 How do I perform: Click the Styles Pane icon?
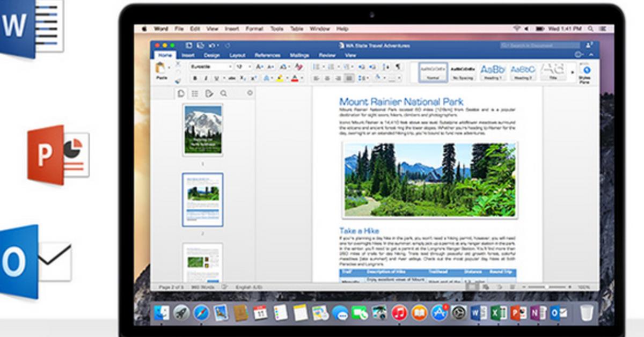point(586,71)
